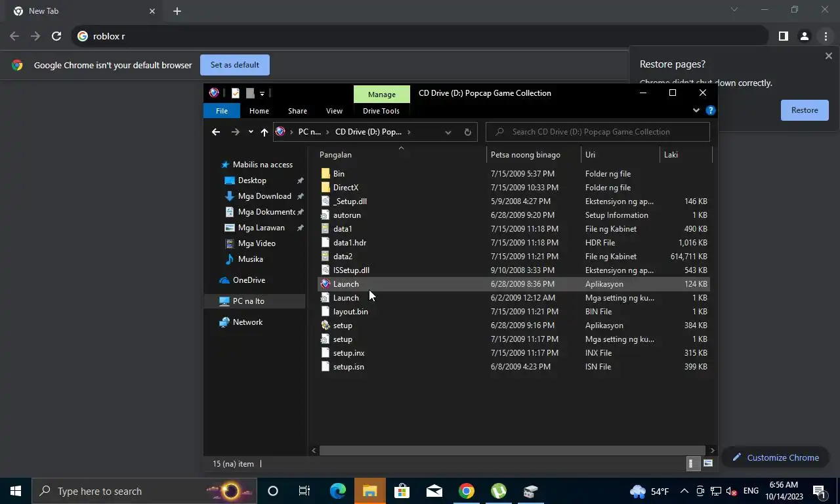Click Customize Chrome button

point(775,457)
